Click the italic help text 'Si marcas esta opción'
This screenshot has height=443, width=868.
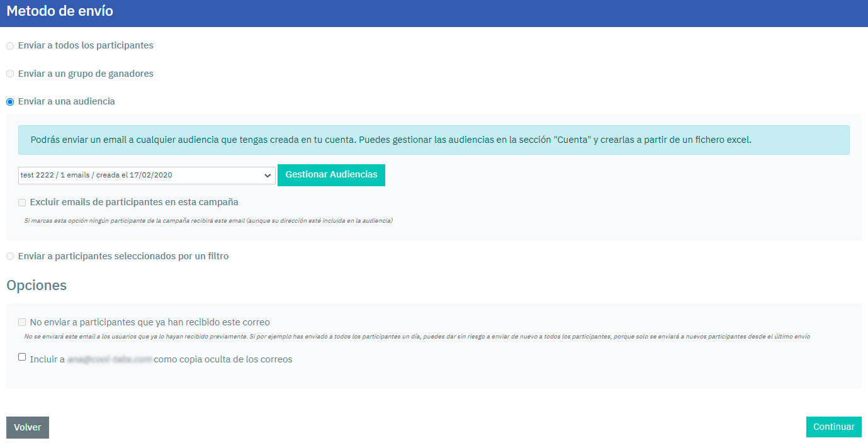coord(208,221)
